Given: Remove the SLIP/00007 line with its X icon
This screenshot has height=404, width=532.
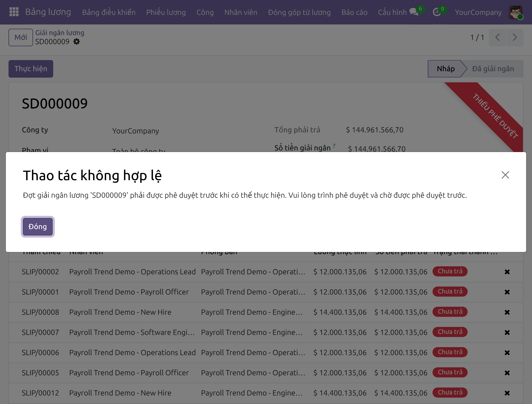Looking at the screenshot, I should (x=507, y=333).
